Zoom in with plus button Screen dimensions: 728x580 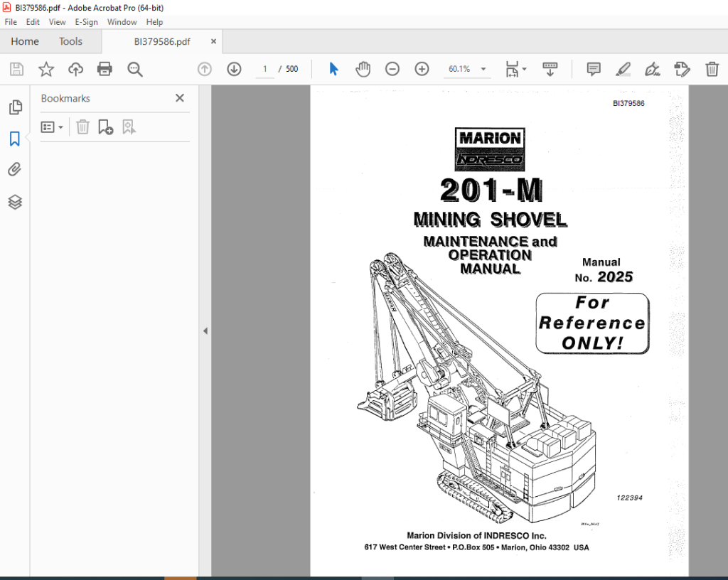pyautogui.click(x=422, y=69)
